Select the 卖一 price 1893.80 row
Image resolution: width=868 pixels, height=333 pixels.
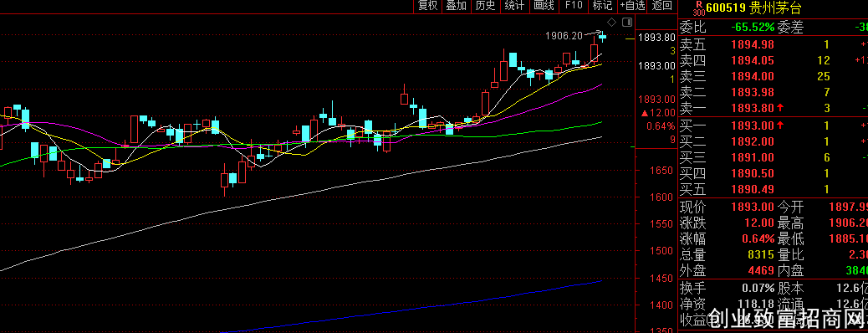tap(774, 107)
